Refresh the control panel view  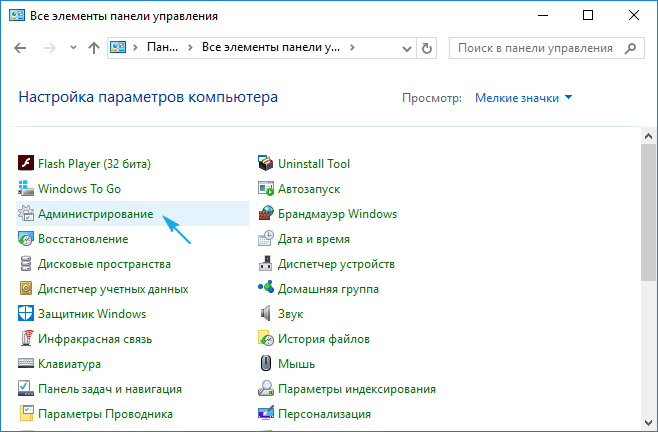coord(427,49)
